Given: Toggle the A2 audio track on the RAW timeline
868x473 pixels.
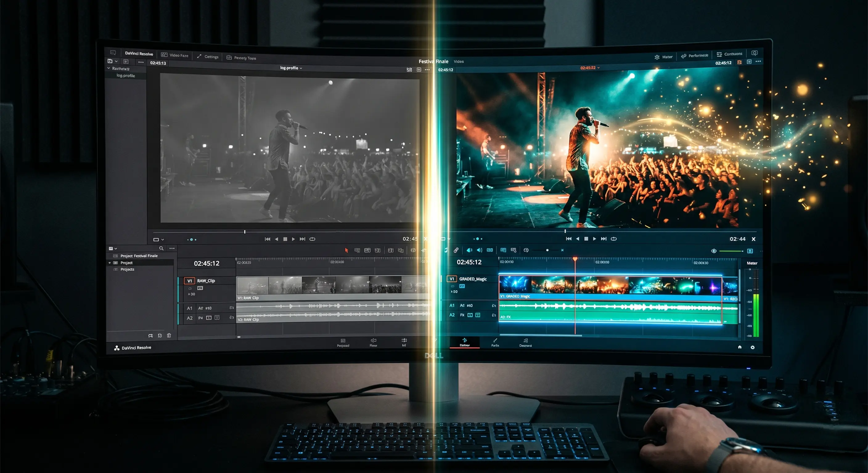Looking at the screenshot, I should click(x=190, y=318).
